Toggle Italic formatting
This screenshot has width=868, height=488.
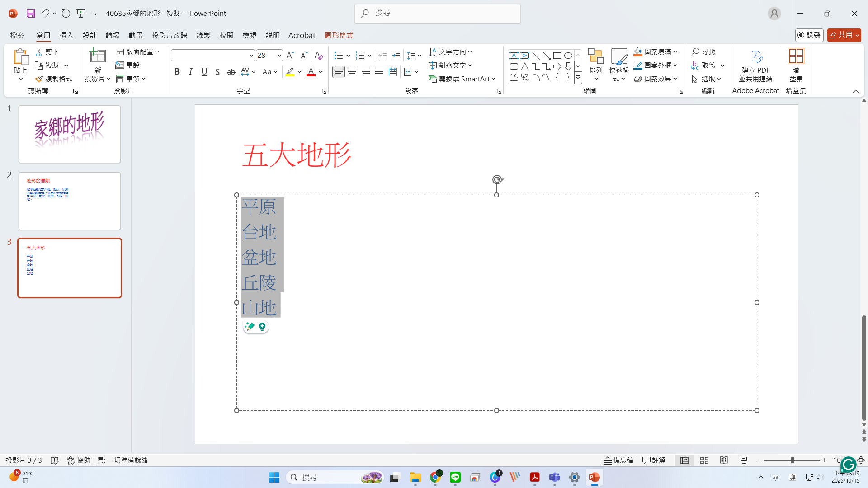click(x=191, y=72)
